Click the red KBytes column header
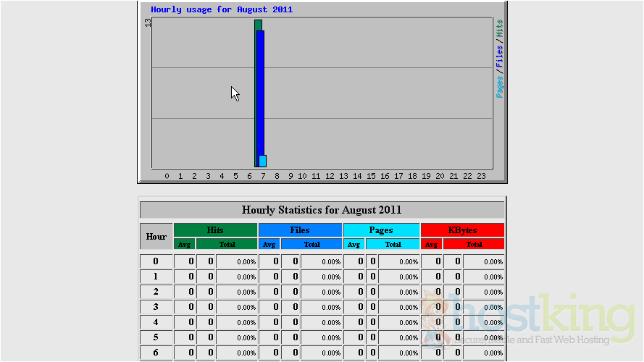 tap(462, 230)
